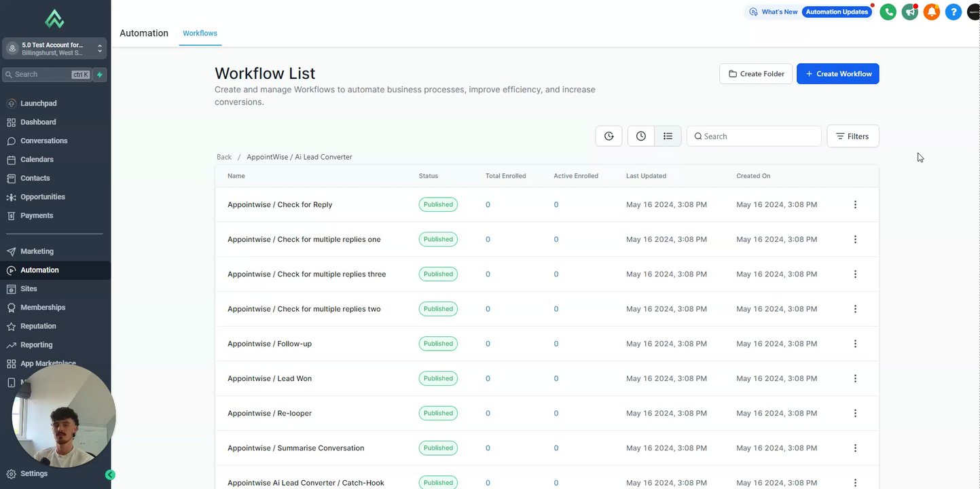
Task: Toggle the clock-with-arrow history view button
Action: (x=609, y=136)
